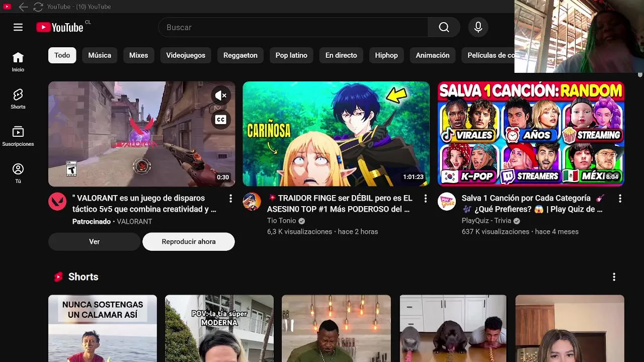Select the Animación filter chip
The width and height of the screenshot is (644, 362).
(x=433, y=55)
